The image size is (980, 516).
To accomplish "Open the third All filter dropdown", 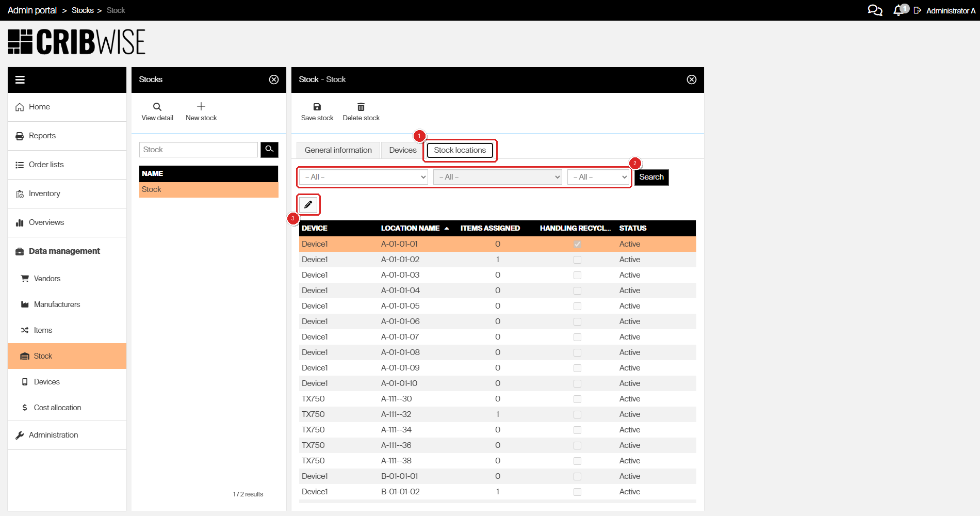I will tap(598, 177).
